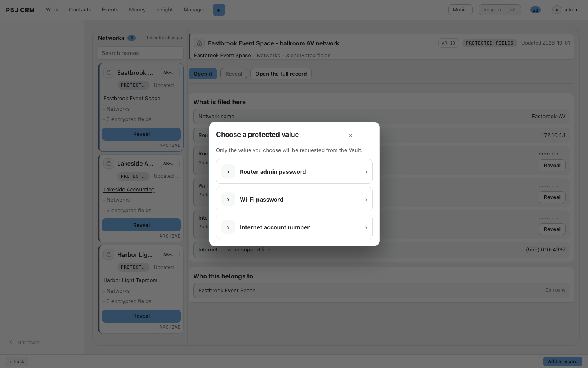
Task: Click lock icon on Eastbrook list card
Action: [109, 73]
